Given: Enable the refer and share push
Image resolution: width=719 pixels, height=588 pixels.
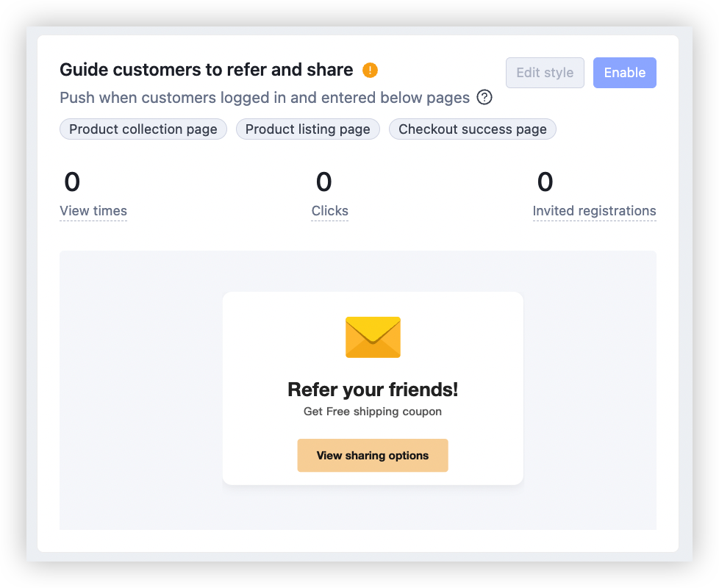Looking at the screenshot, I should pyautogui.click(x=624, y=72).
